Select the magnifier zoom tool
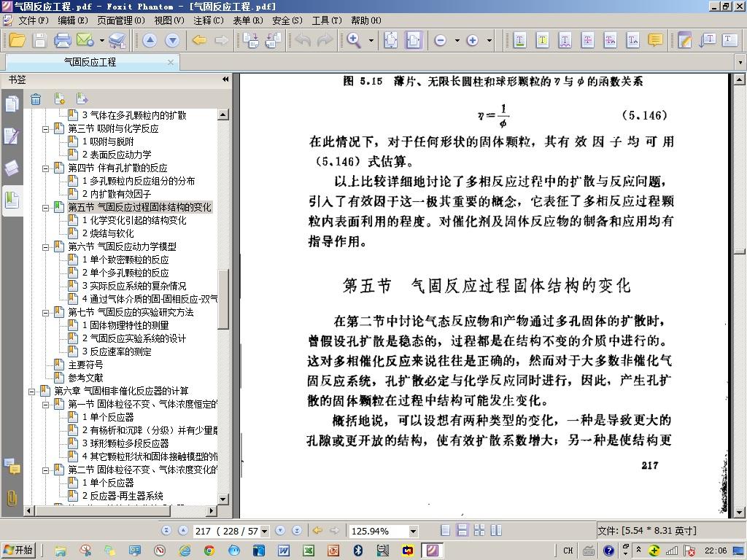Viewport: 747px width, 560px height. click(354, 40)
